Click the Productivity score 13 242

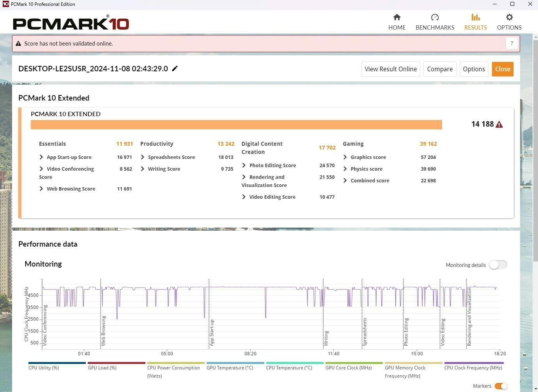tap(226, 144)
